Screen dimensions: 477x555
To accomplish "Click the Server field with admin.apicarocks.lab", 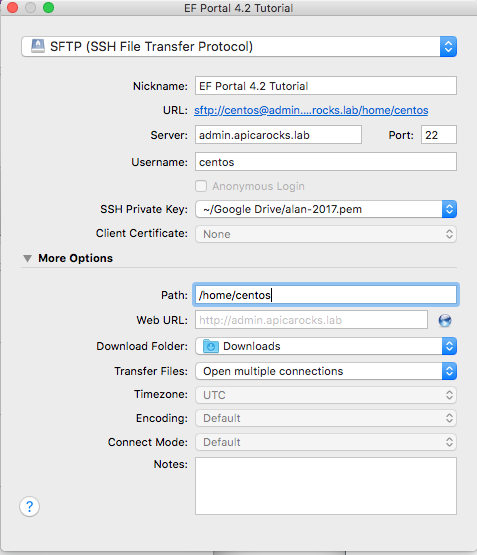I will [x=278, y=135].
